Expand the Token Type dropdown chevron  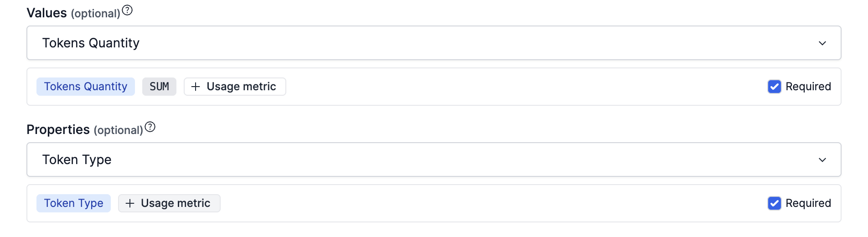pyautogui.click(x=822, y=160)
